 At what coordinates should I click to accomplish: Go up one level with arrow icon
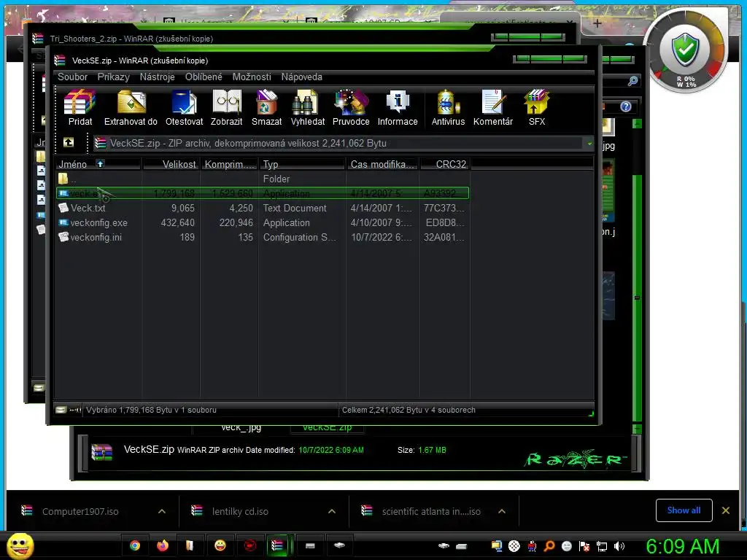coord(69,142)
